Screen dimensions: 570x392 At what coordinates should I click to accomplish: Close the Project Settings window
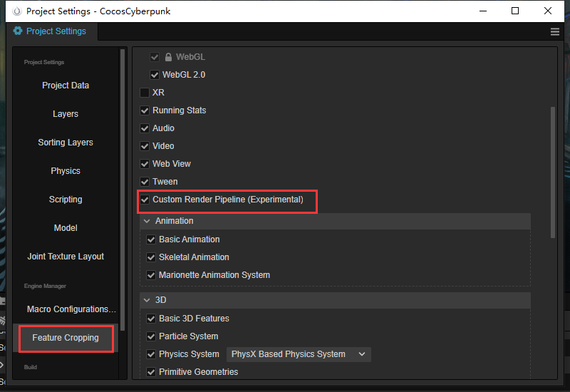[x=548, y=11]
